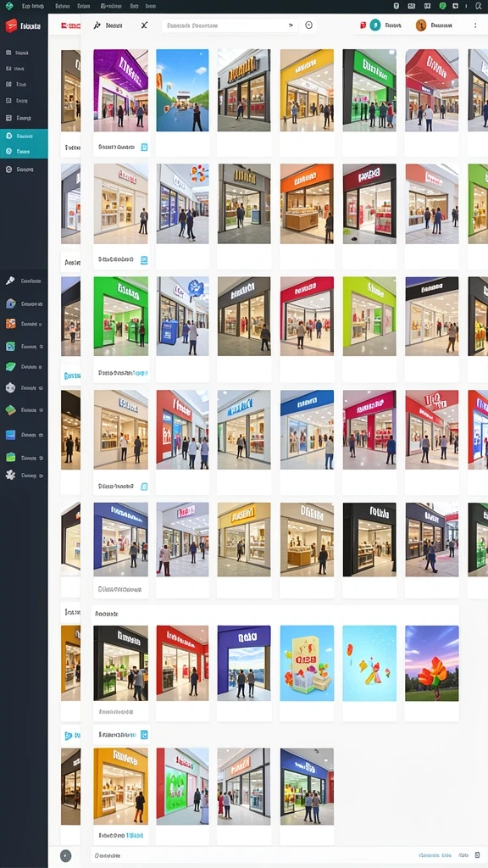
Task: Toggle blue checkbox under beige storefront, second row
Action: [144, 259]
